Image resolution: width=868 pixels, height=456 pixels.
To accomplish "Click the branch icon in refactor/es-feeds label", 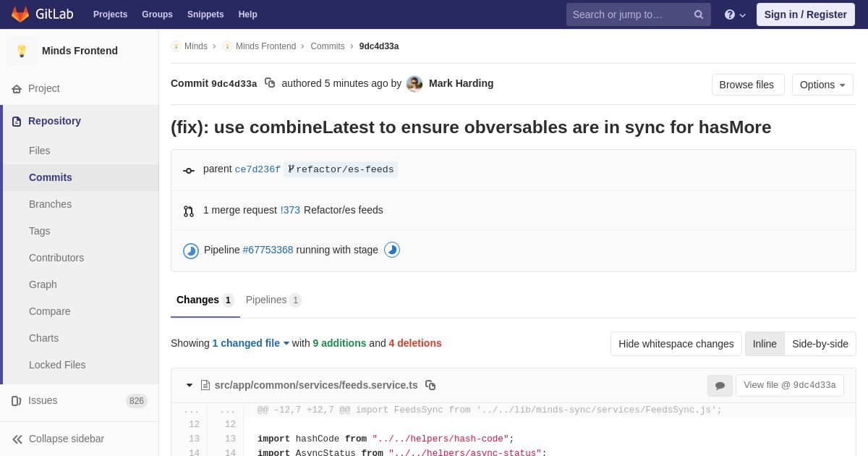I will click(x=291, y=169).
